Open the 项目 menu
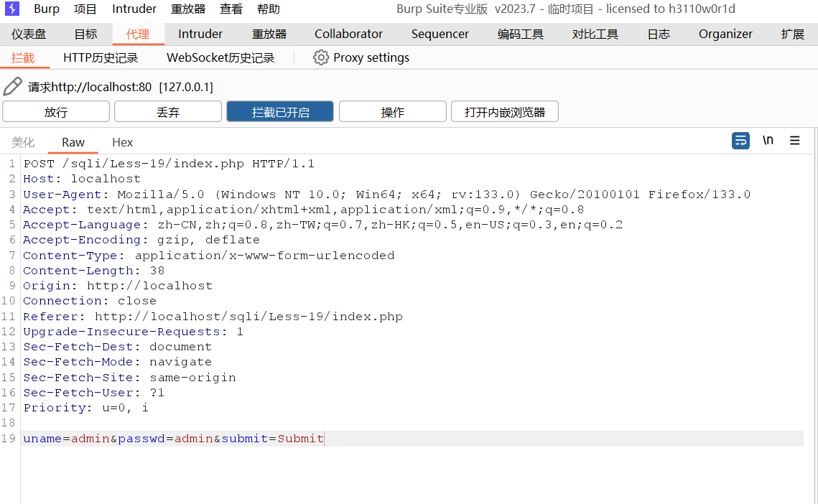The width and height of the screenshot is (818, 504). [85, 9]
